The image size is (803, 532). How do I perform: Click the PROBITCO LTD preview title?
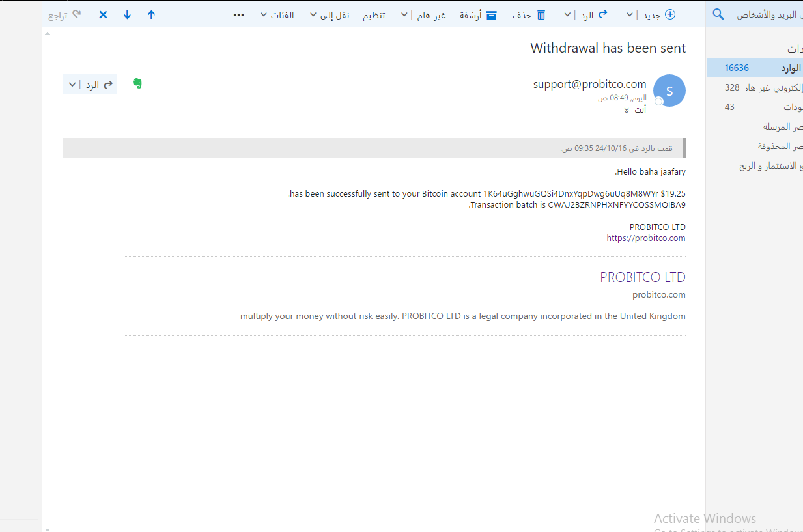[x=643, y=277]
